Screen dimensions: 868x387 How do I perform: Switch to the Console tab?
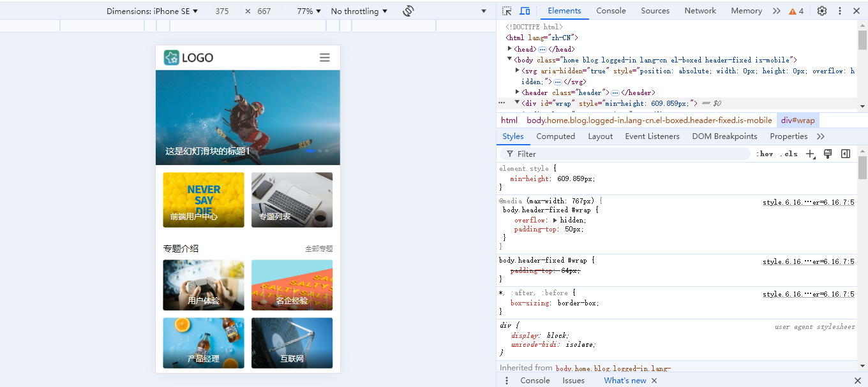click(x=611, y=11)
